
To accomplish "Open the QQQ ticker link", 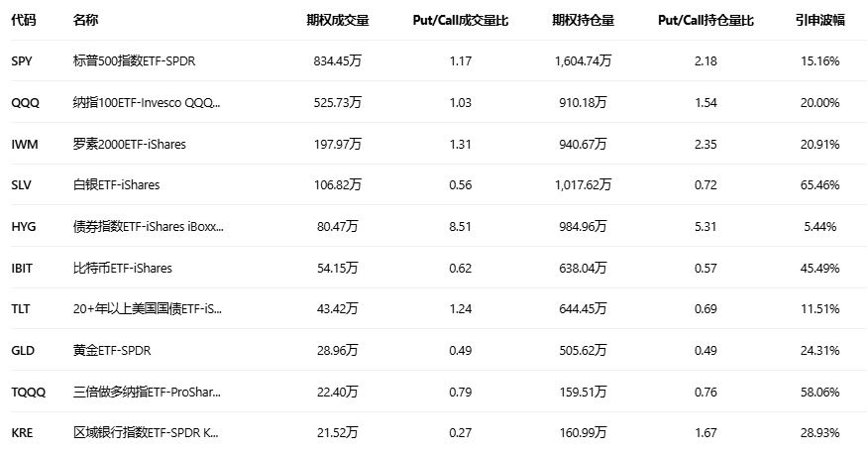I will point(25,103).
